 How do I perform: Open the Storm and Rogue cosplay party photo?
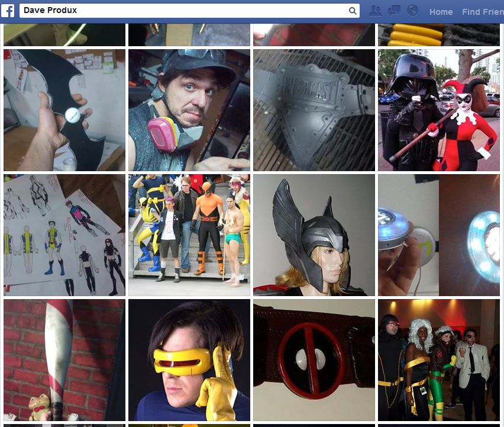pyautogui.click(x=439, y=360)
